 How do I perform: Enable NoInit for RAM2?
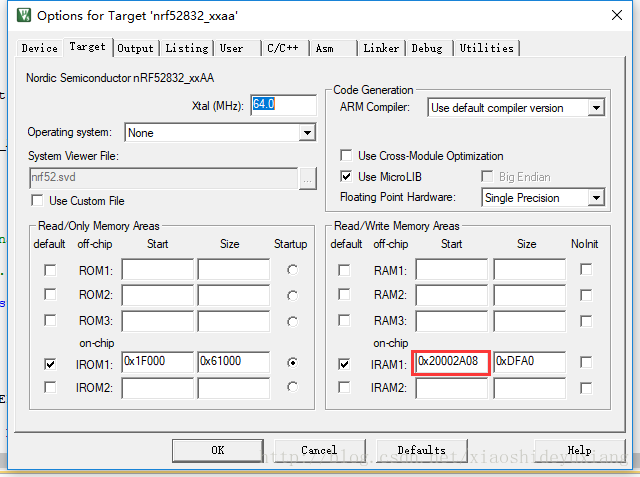(x=586, y=295)
